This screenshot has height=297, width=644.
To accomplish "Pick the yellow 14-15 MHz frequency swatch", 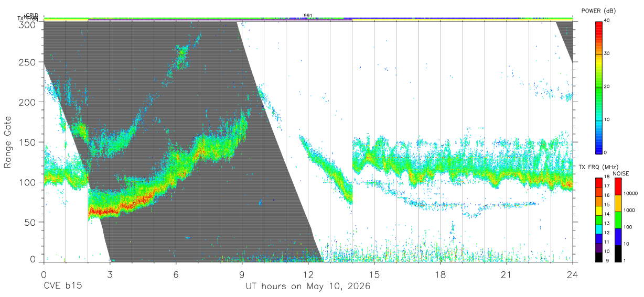I will tap(599, 210).
